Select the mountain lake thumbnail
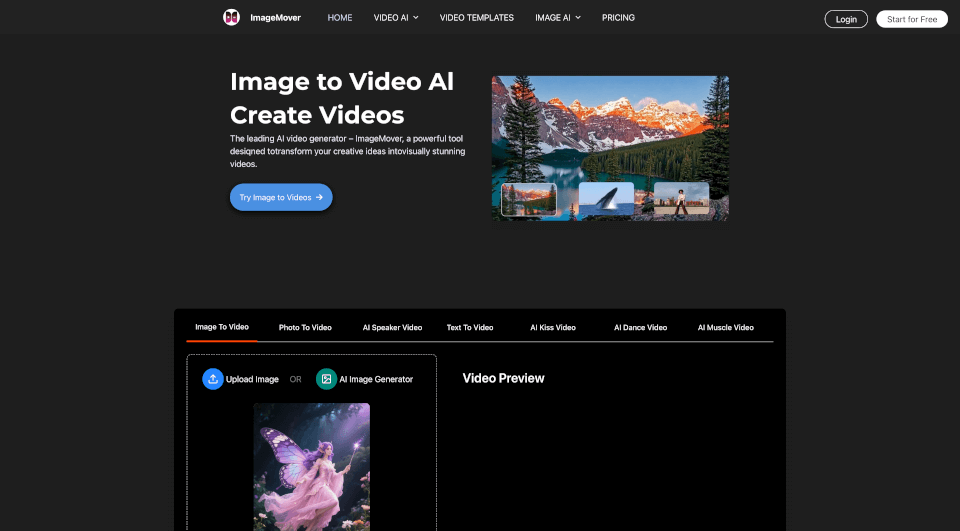The width and height of the screenshot is (960, 531). [529, 200]
